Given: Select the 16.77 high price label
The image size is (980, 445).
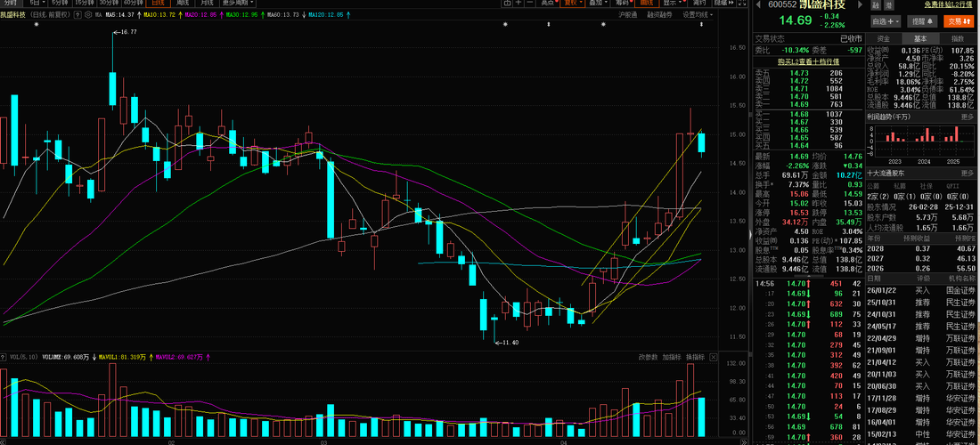Looking at the screenshot, I should 128,32.
